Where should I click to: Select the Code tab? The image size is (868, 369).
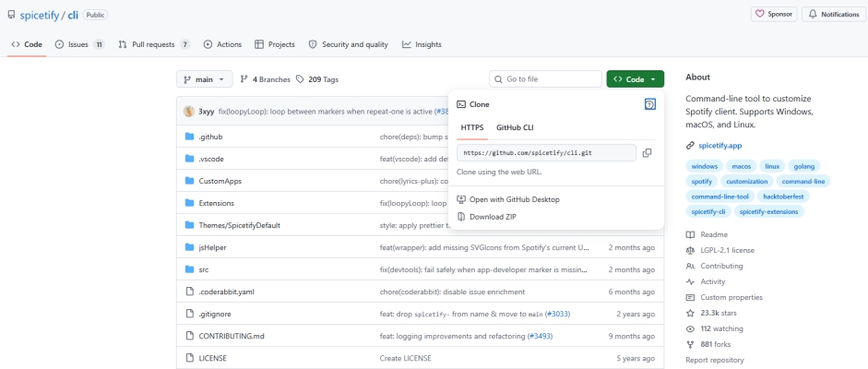tap(27, 44)
